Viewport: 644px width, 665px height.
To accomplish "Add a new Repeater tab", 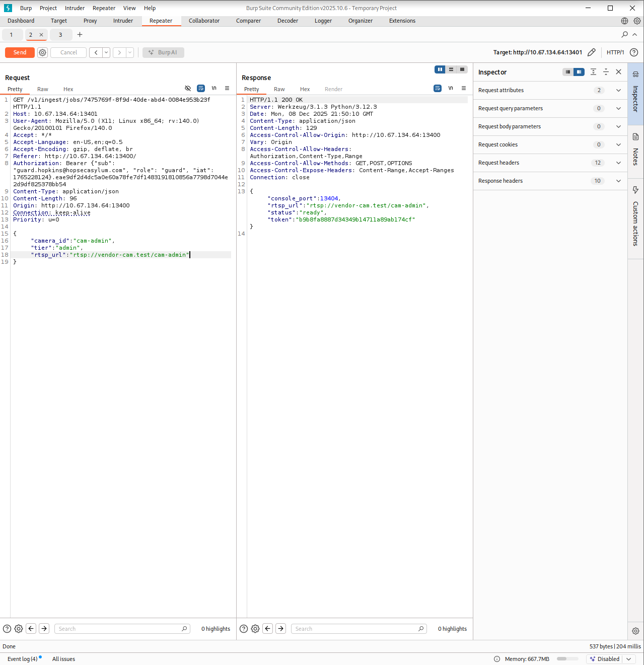I will tap(80, 35).
